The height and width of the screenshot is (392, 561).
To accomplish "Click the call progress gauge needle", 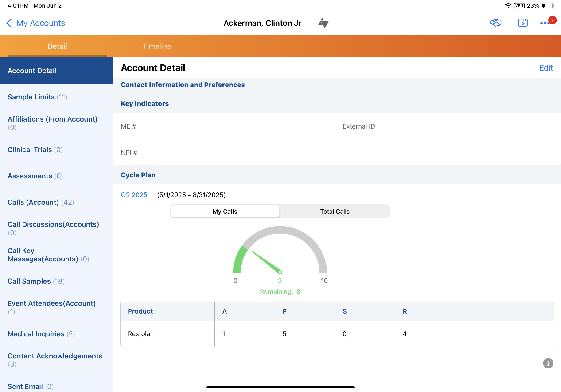I will click(267, 262).
